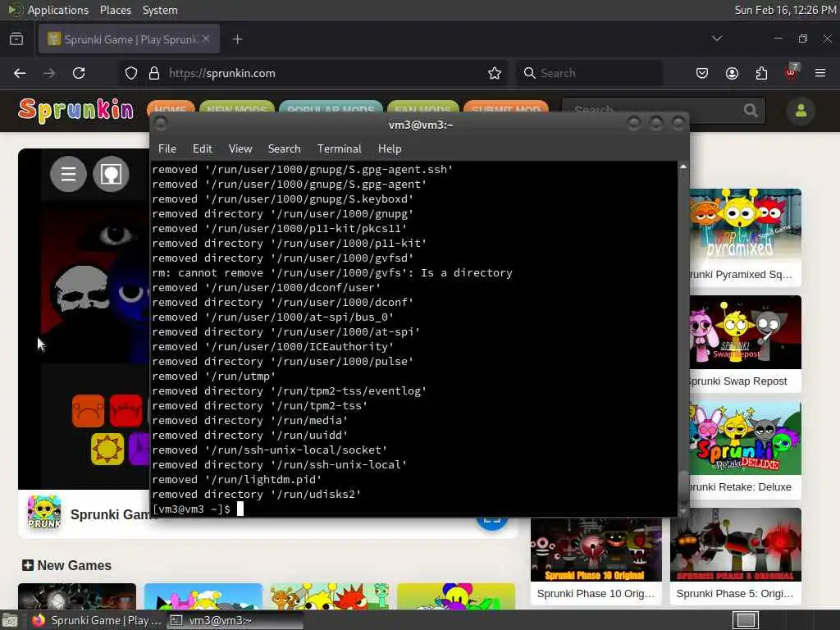
Task: Click the terminal window menu icon in the title bar
Action: point(160,125)
